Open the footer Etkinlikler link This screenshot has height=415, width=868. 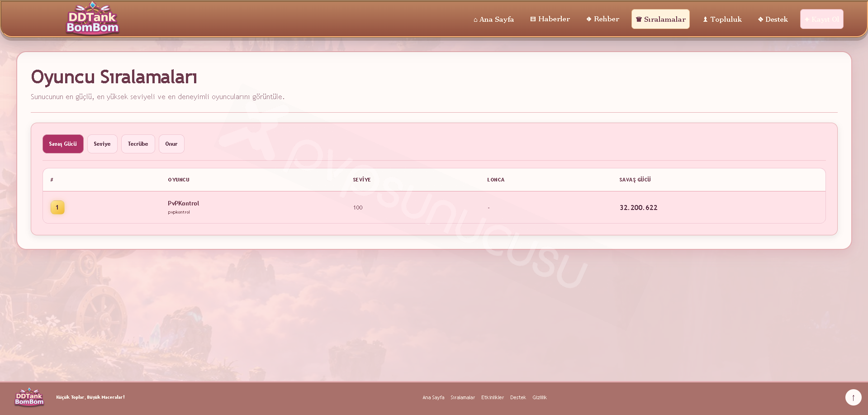pos(493,397)
